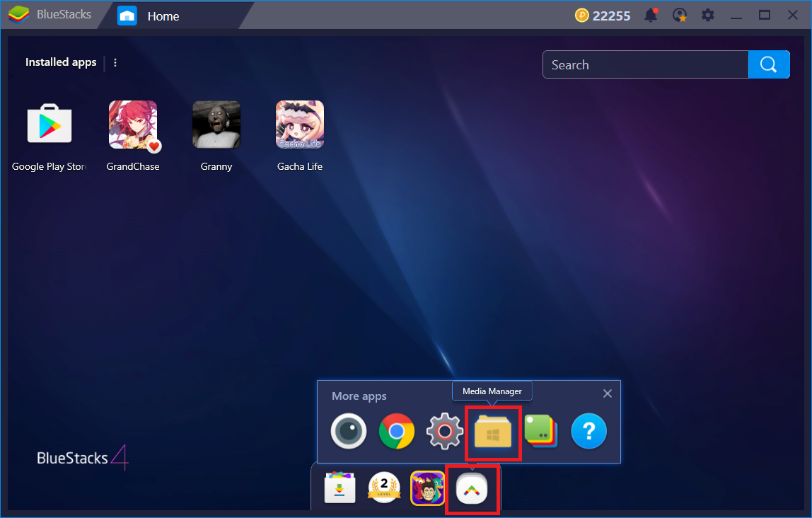
Task: Open the notifications bell icon
Action: 651,15
